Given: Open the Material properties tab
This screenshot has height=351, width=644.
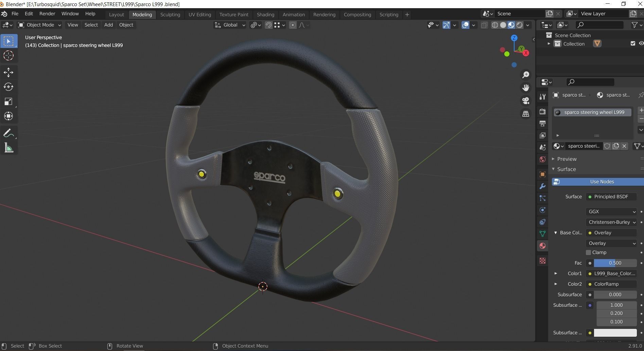Looking at the screenshot, I should click(x=542, y=246).
